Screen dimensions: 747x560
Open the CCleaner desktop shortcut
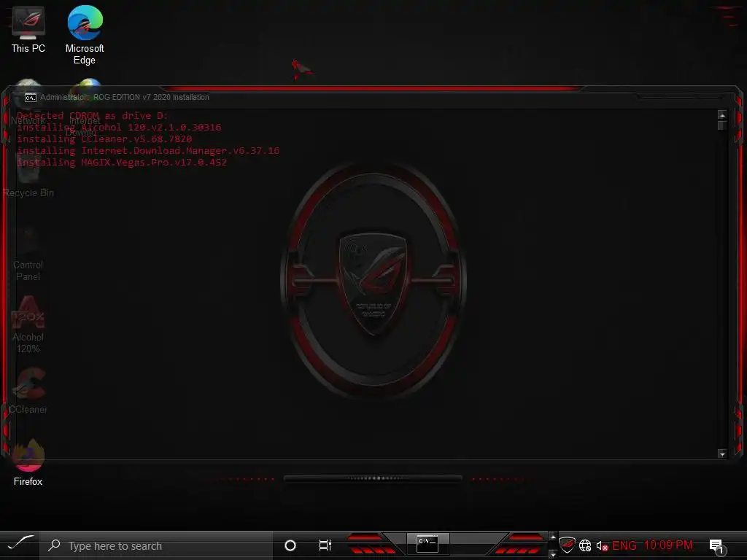coord(28,391)
